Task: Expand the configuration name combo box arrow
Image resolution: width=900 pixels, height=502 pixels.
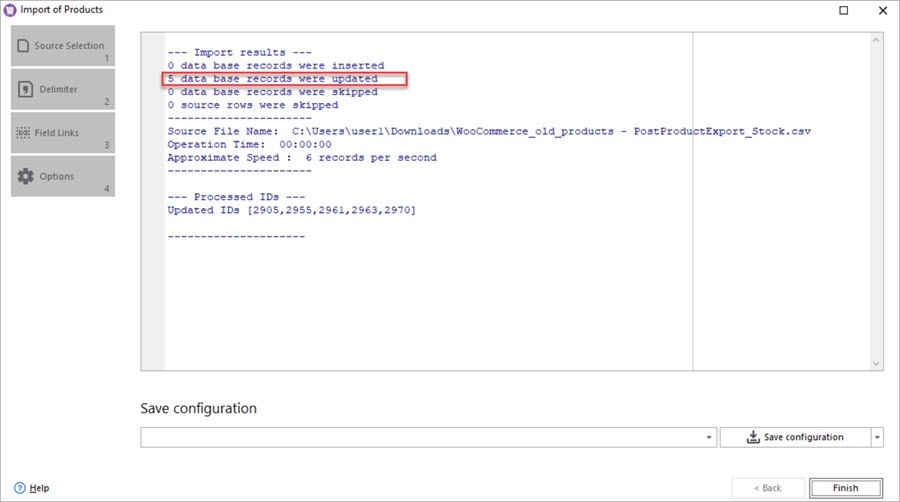Action: coord(710,438)
